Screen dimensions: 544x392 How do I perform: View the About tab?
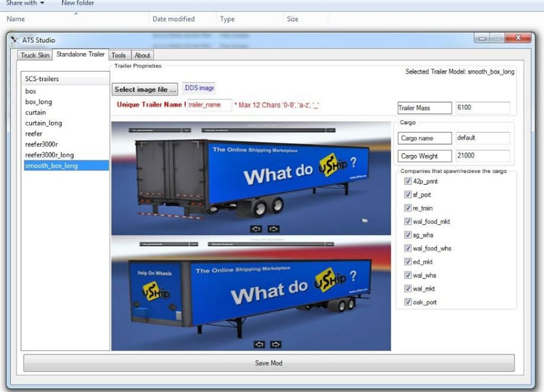click(x=142, y=55)
